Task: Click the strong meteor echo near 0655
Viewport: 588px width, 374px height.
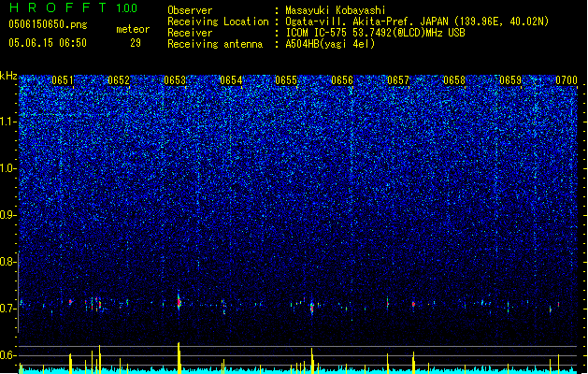Action: pyautogui.click(x=311, y=308)
